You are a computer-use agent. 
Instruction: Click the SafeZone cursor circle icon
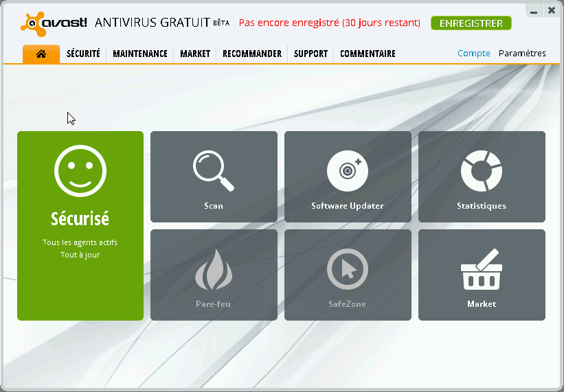pos(348,269)
